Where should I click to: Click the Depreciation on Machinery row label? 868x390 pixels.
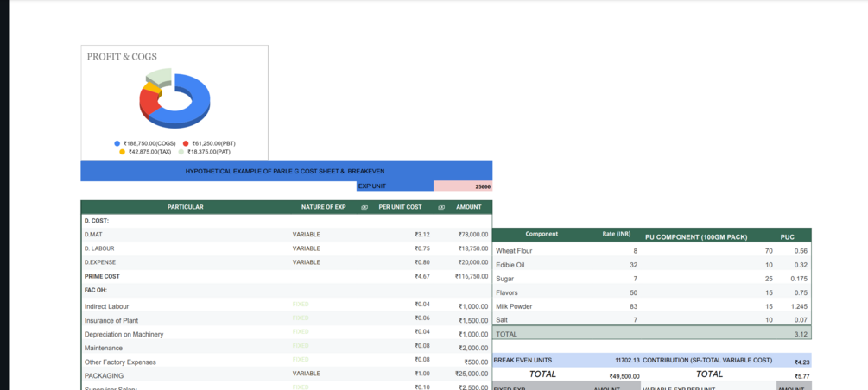click(x=124, y=334)
